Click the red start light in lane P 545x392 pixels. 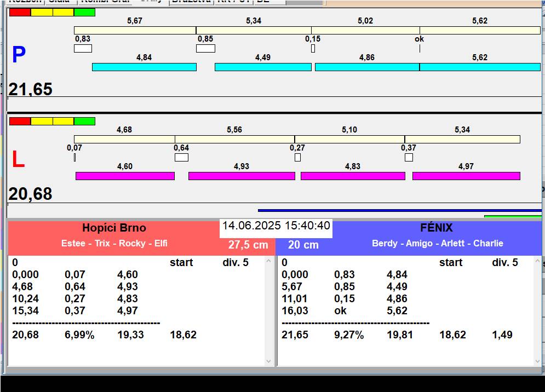20,12
